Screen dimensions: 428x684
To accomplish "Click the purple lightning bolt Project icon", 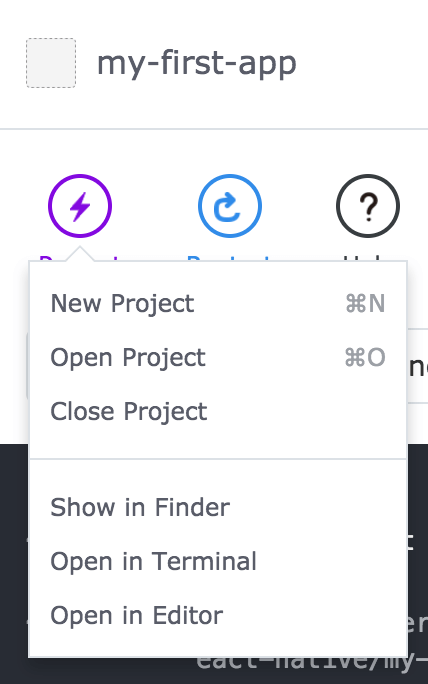I will tap(80, 206).
